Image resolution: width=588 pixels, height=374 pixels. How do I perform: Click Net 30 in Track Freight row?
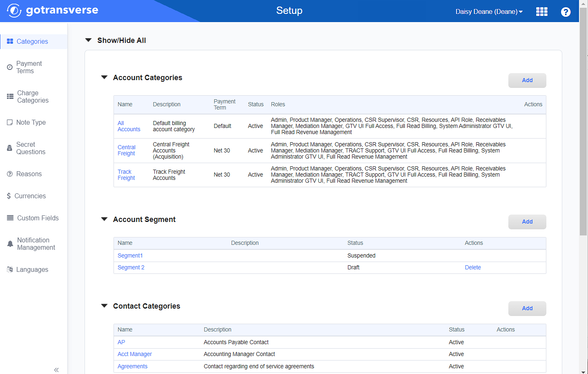(x=222, y=175)
